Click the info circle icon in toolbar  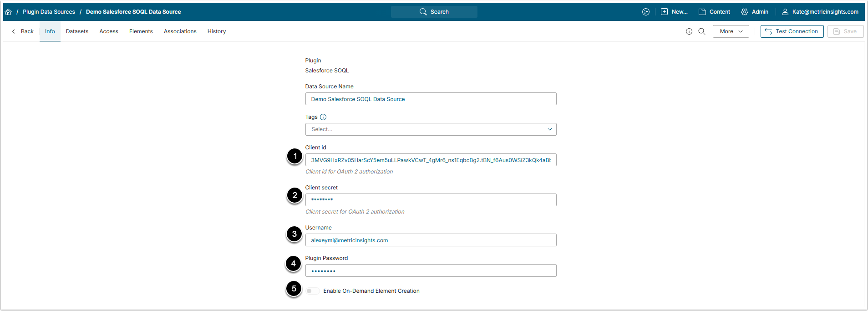[689, 31]
